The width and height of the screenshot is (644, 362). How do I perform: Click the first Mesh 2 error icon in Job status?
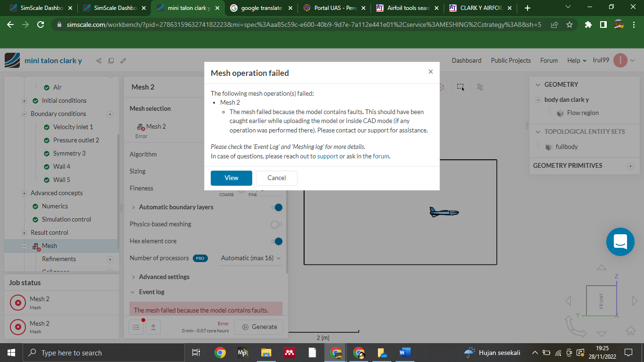pyautogui.click(x=18, y=303)
